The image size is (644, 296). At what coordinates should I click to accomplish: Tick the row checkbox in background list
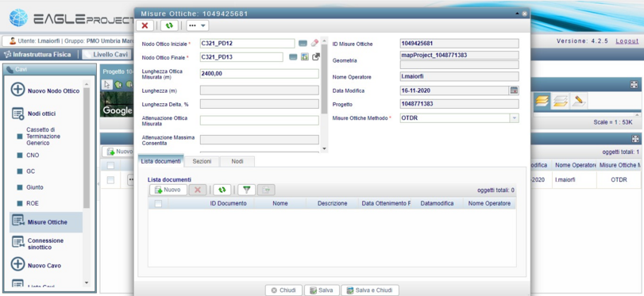point(110,180)
